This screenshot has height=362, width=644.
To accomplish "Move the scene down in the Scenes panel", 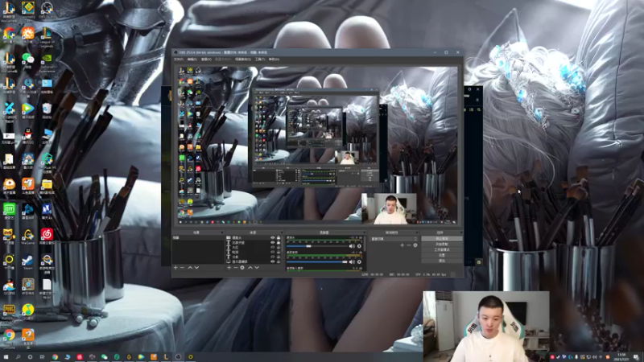I will [x=196, y=268].
